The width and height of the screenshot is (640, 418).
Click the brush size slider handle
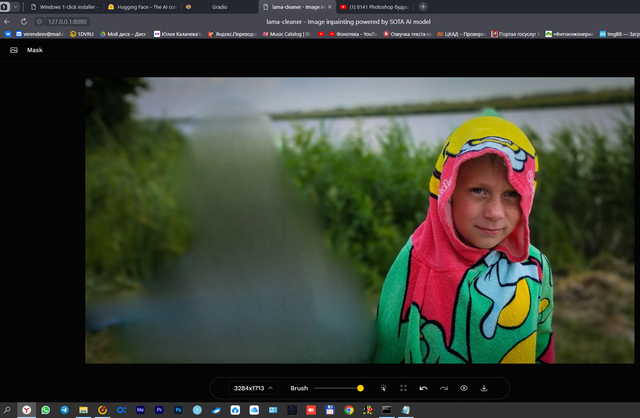[x=360, y=388]
